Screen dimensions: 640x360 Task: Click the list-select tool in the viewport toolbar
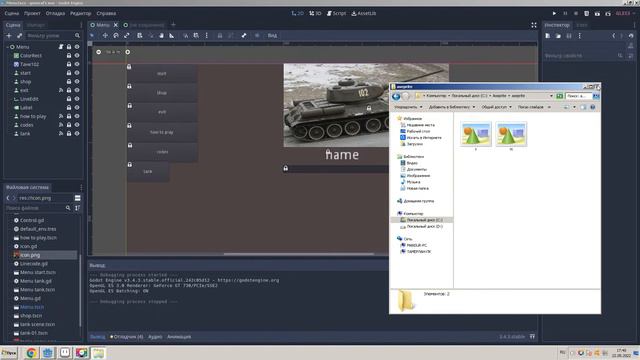coord(140,36)
